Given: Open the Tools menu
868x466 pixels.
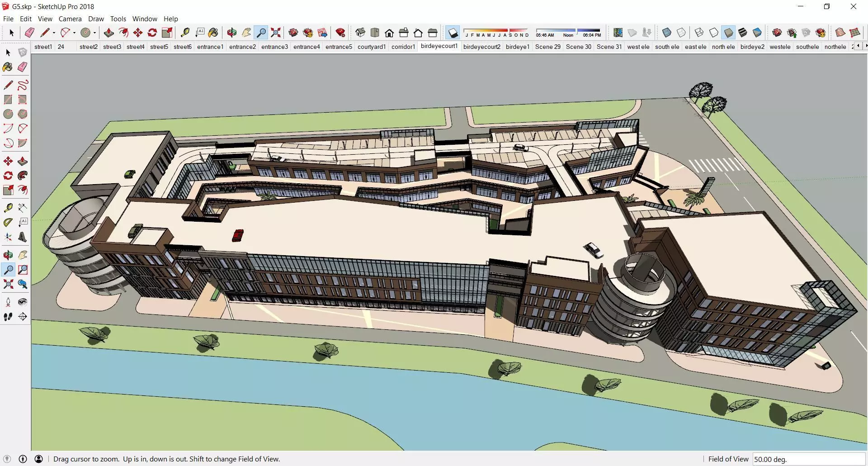Looking at the screenshot, I should tap(118, 19).
